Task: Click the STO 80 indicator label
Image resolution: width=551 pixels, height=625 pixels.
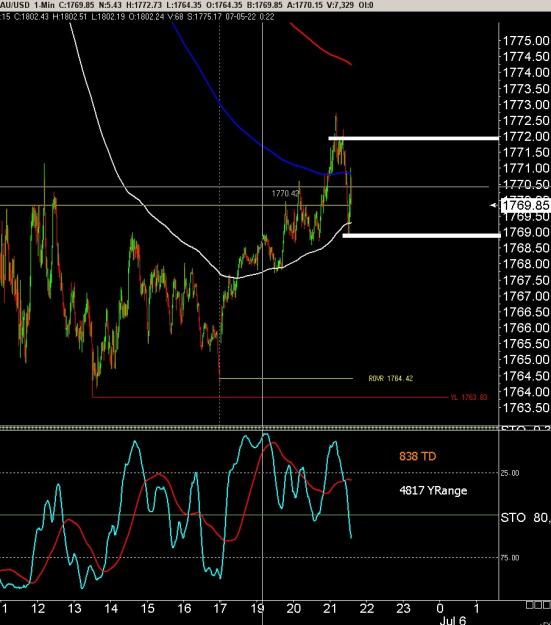Action: pyautogui.click(x=525, y=517)
